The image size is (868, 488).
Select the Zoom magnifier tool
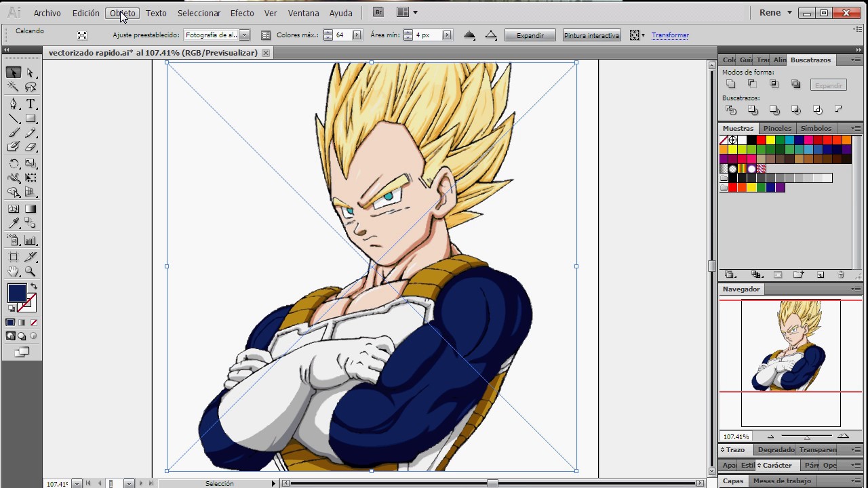(x=31, y=272)
